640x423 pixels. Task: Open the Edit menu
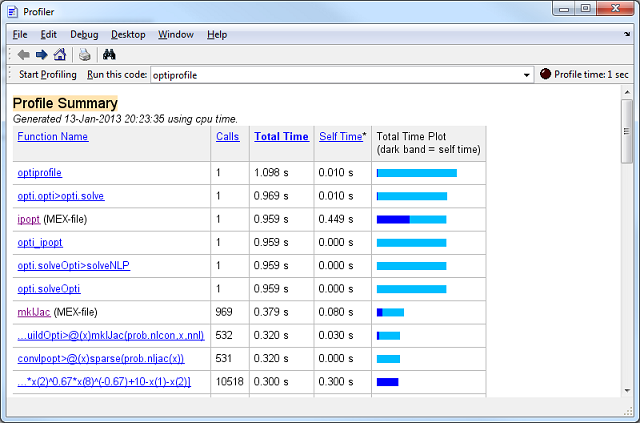[49, 35]
